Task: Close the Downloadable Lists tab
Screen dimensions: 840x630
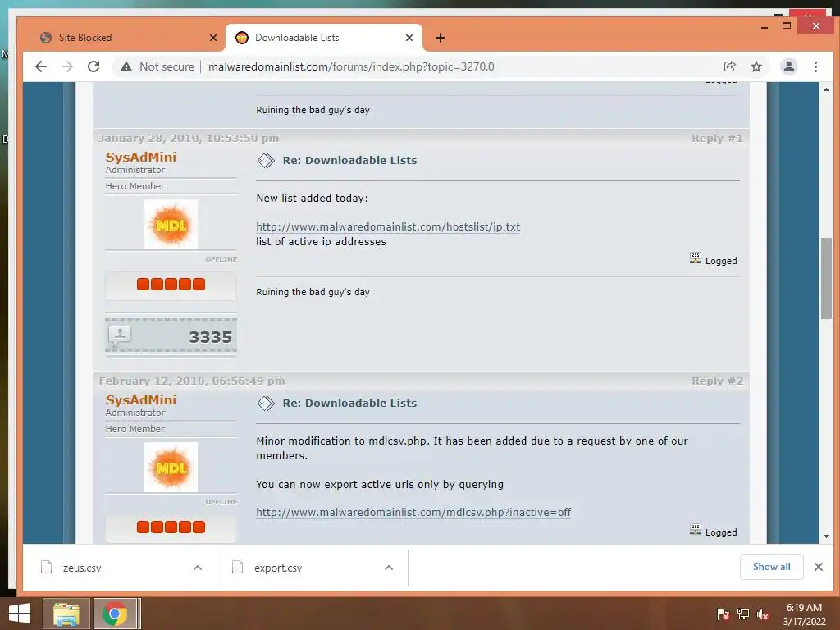Action: coord(409,38)
